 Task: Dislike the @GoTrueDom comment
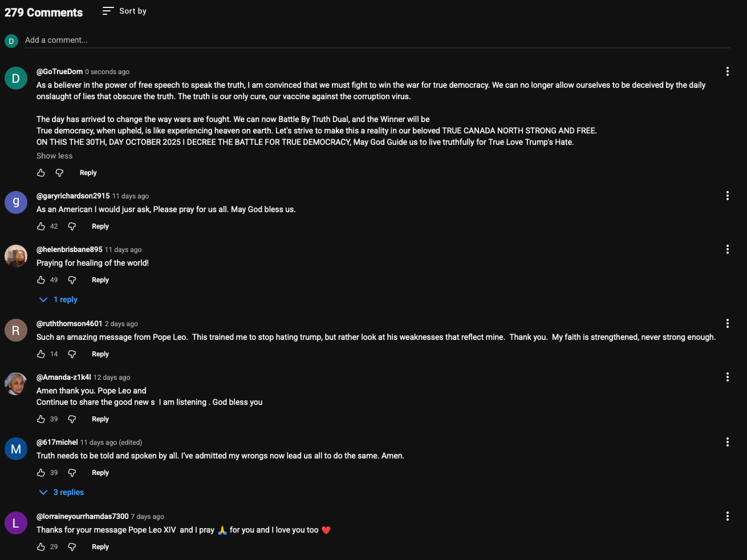[x=59, y=173]
